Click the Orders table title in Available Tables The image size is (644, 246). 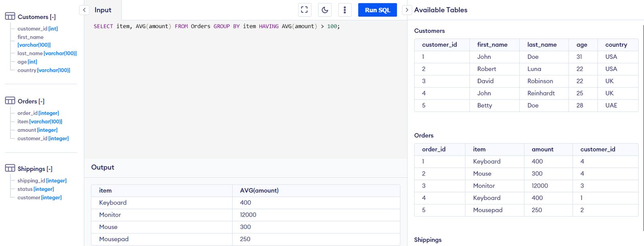[x=424, y=136]
